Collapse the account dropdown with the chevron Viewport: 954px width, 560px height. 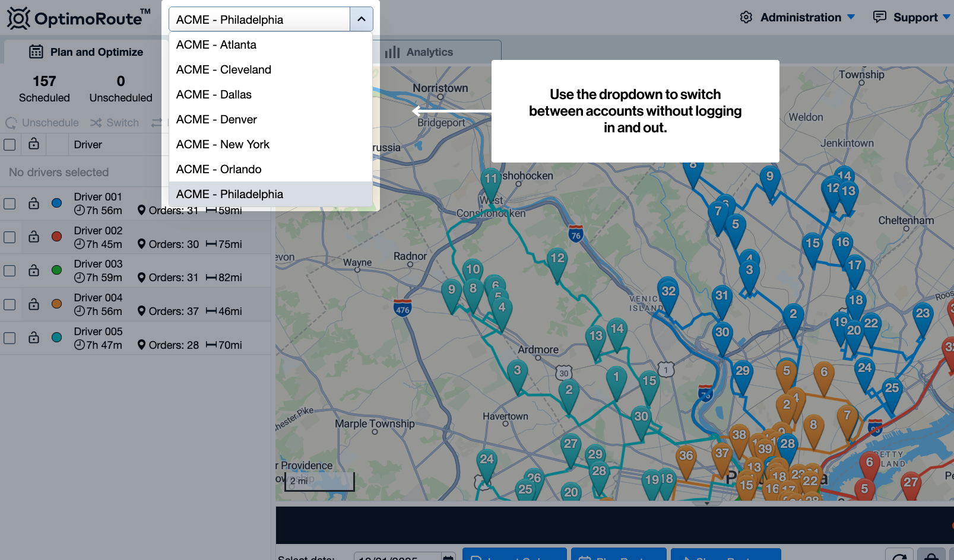tap(361, 19)
